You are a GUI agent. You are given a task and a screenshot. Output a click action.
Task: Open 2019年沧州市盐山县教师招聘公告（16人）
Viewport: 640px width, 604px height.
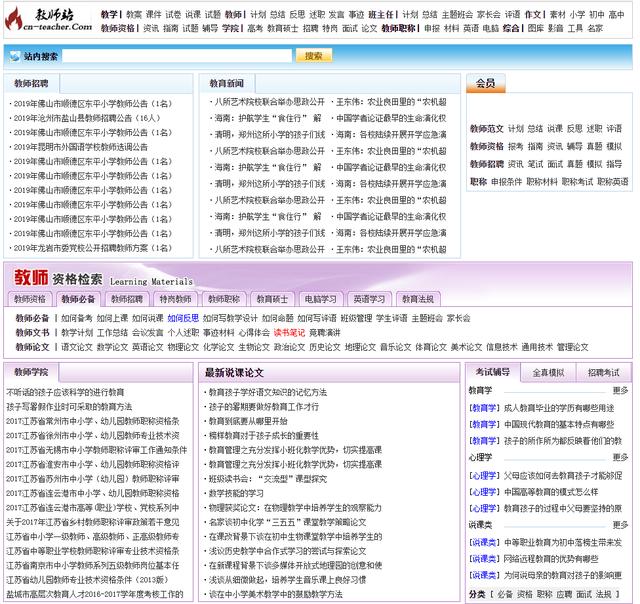click(87, 118)
